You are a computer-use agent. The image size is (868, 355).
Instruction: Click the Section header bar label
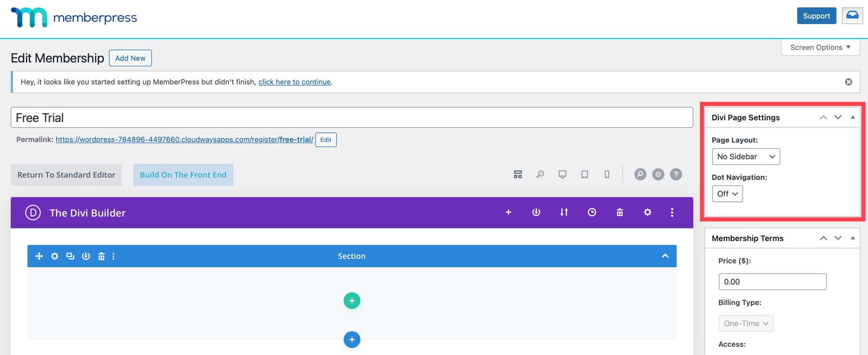click(x=352, y=256)
